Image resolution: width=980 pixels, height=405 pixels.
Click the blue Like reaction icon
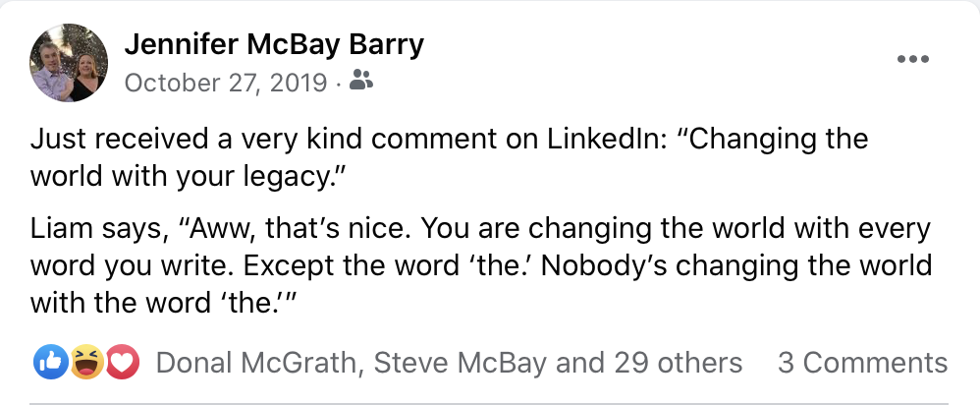48,364
